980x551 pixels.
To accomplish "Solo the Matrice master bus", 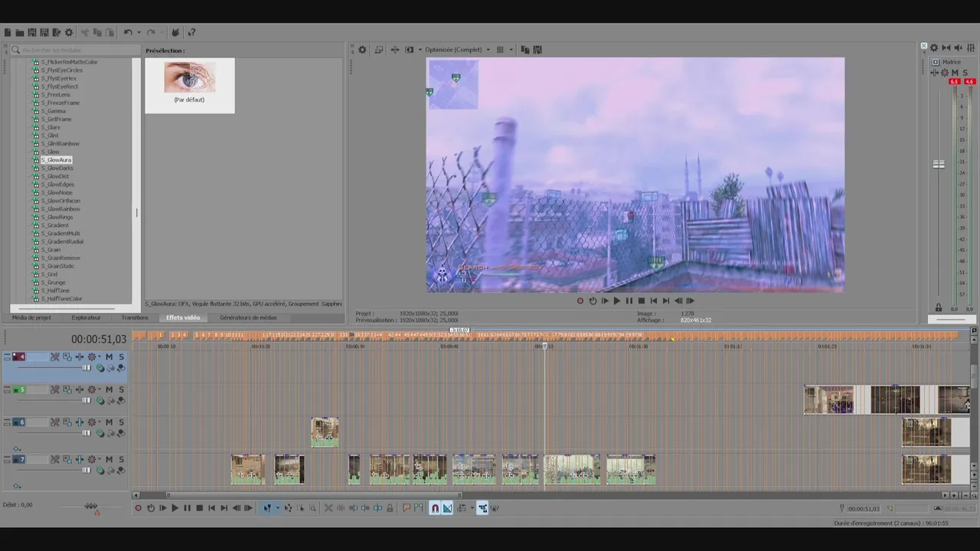I will click(x=965, y=73).
